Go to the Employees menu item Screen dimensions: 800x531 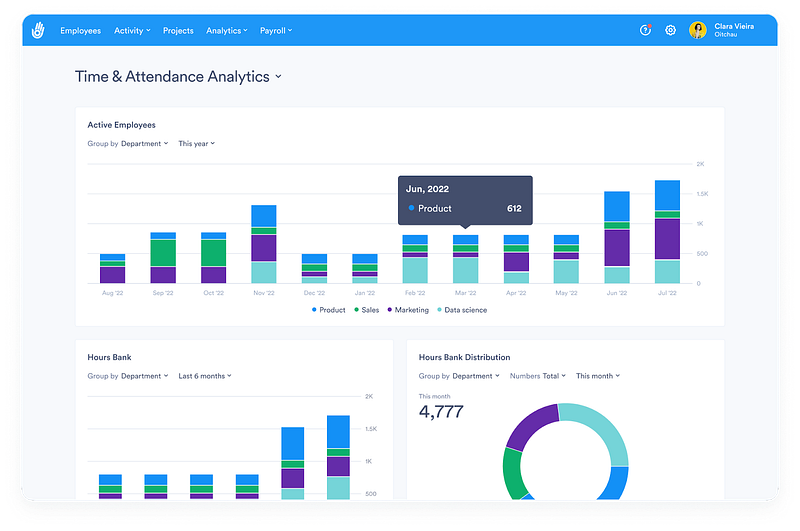pos(81,31)
